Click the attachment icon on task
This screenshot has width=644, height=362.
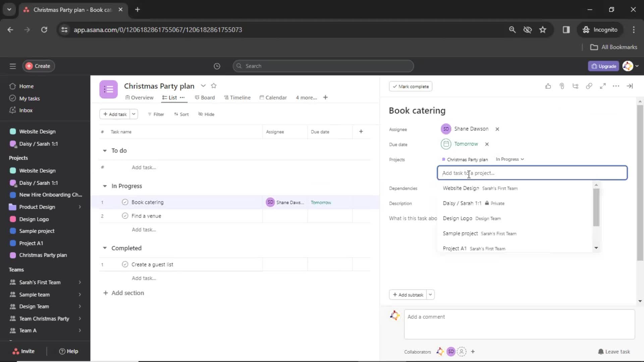[561, 86]
